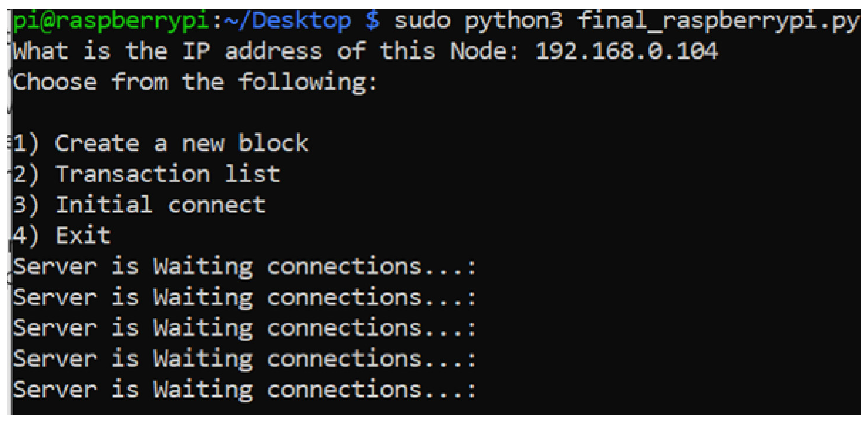Select option '3) Initial connect'
Screen dimensions: 868x422
[x=139, y=205]
